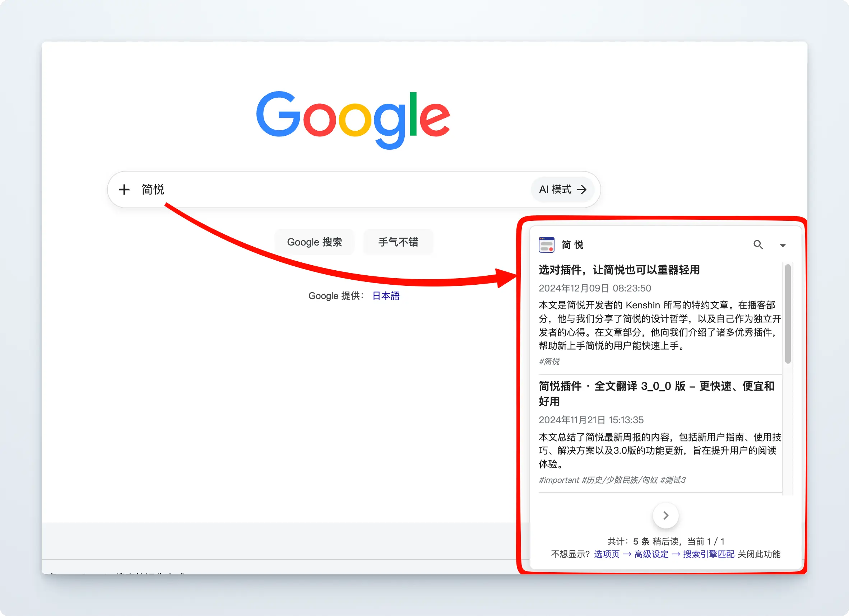Click the Google logo
Image resolution: width=849 pixels, height=616 pixels.
click(353, 120)
